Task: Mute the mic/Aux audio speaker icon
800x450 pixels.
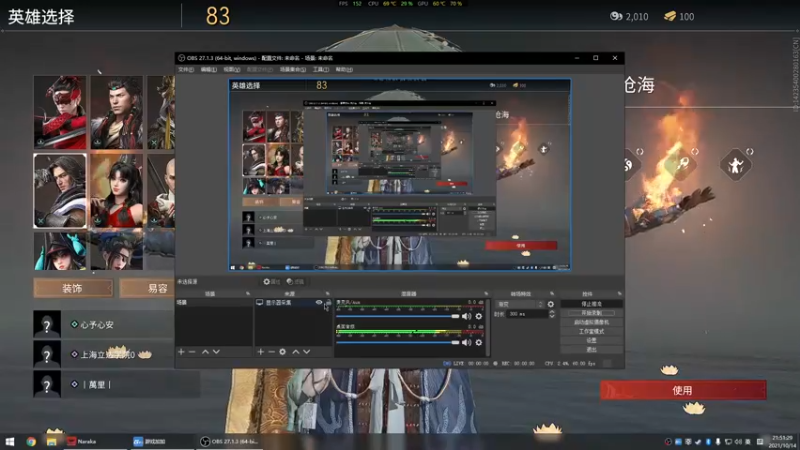Action: [466, 316]
